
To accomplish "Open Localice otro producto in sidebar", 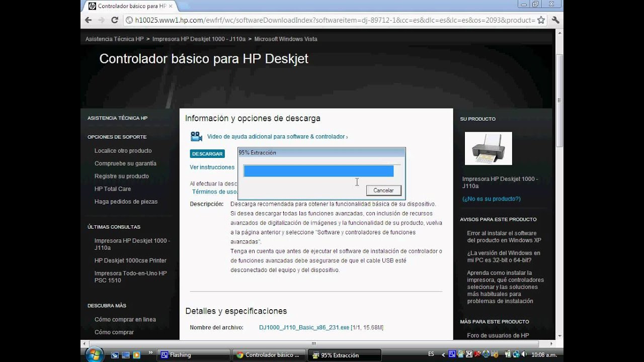I will (123, 151).
